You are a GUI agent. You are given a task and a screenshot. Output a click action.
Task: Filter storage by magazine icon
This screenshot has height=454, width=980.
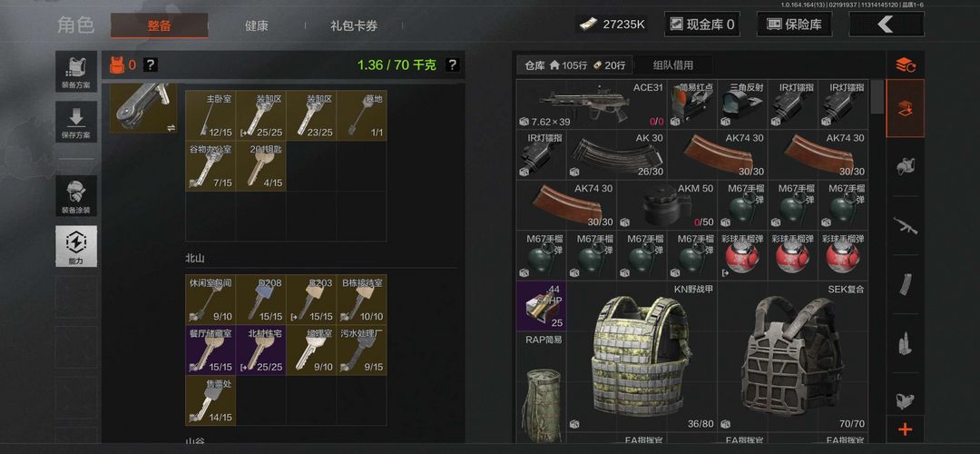coord(905,284)
